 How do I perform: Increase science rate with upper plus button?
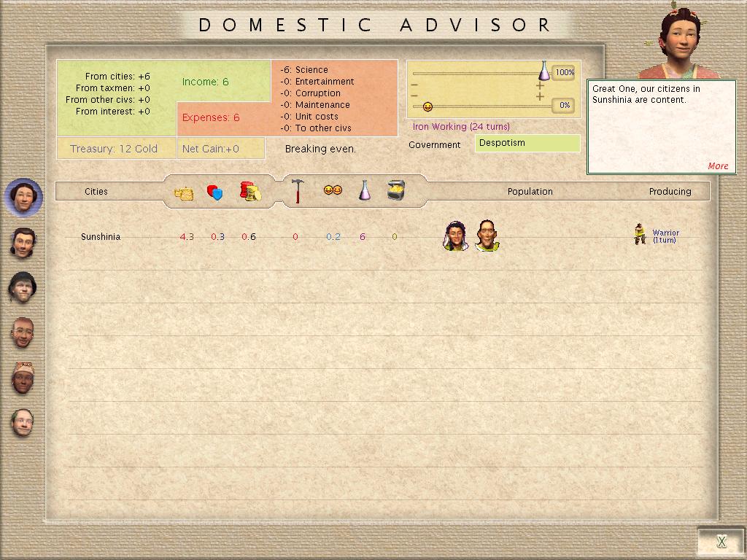coord(539,86)
